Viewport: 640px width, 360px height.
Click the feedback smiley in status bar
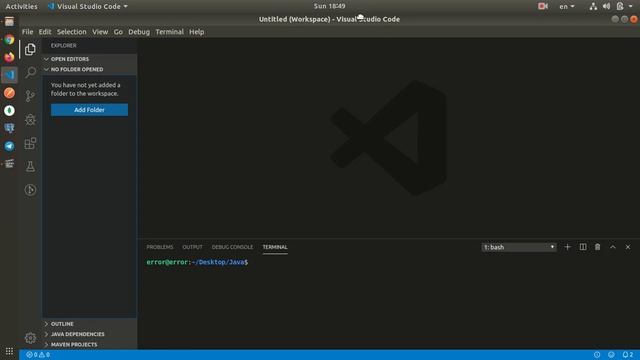click(611, 355)
